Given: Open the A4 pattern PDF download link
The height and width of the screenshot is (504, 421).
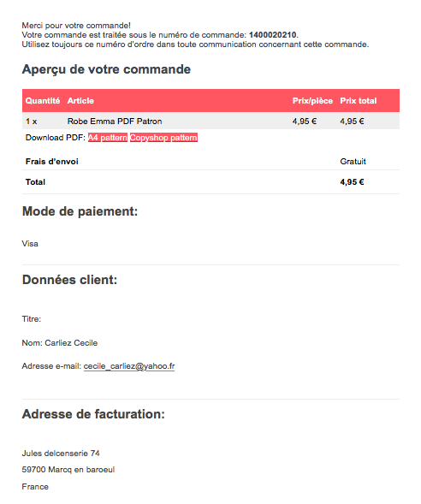Looking at the screenshot, I should (x=108, y=138).
